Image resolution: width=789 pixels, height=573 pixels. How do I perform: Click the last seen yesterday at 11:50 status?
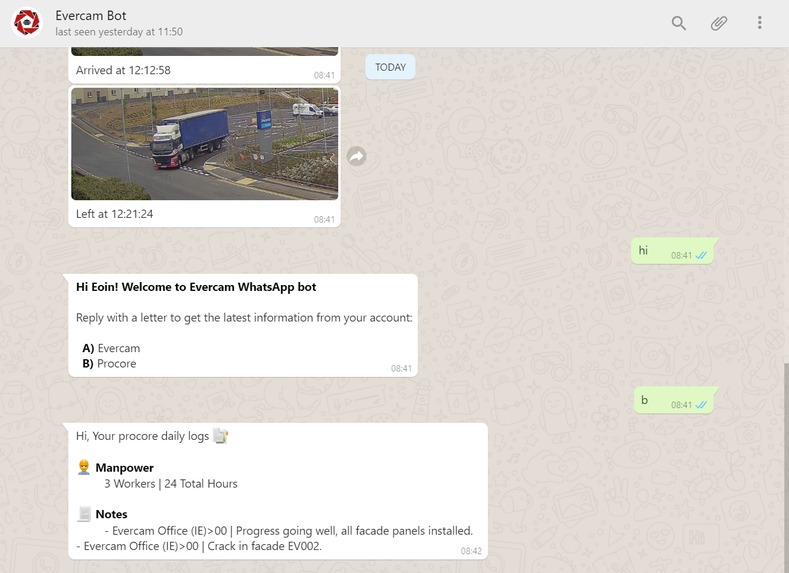(119, 32)
